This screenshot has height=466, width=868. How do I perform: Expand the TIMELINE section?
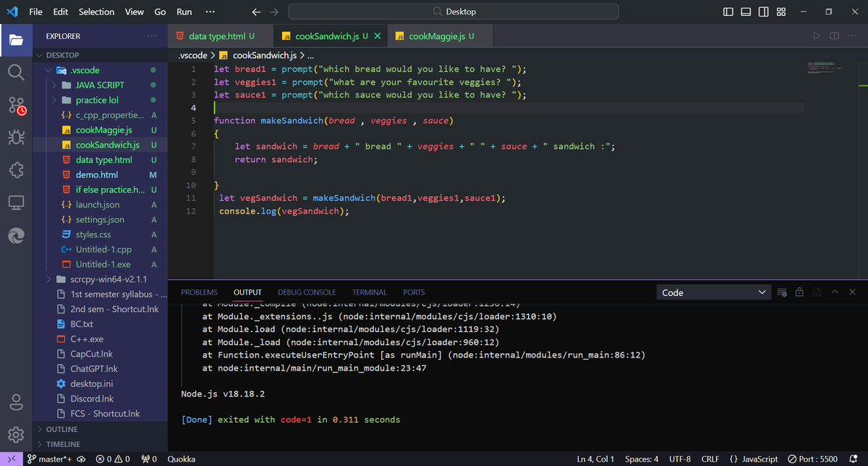[100, 444]
